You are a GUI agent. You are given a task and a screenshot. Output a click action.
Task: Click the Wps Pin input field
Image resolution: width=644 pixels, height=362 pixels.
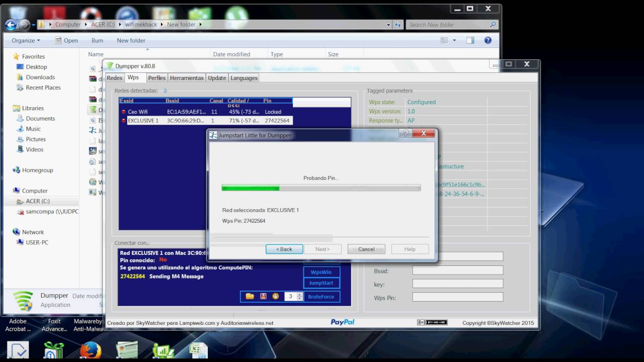pos(458,297)
